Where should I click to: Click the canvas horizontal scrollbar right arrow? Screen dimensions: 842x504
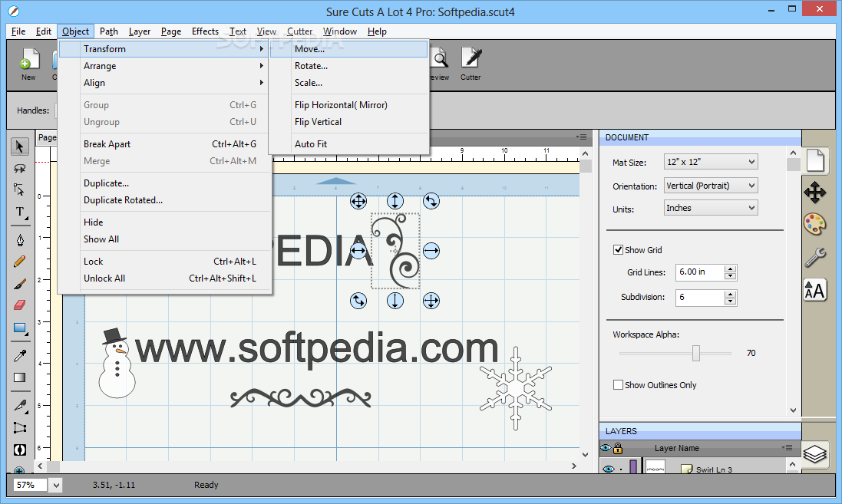[x=573, y=466]
